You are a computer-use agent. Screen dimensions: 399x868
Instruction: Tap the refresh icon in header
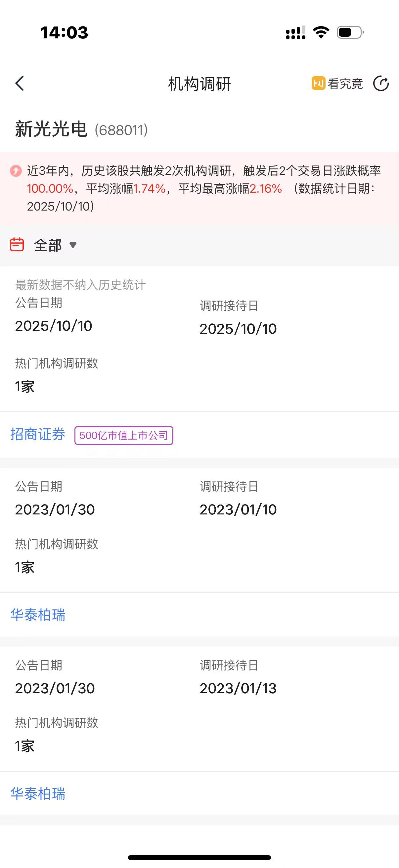pos(381,83)
